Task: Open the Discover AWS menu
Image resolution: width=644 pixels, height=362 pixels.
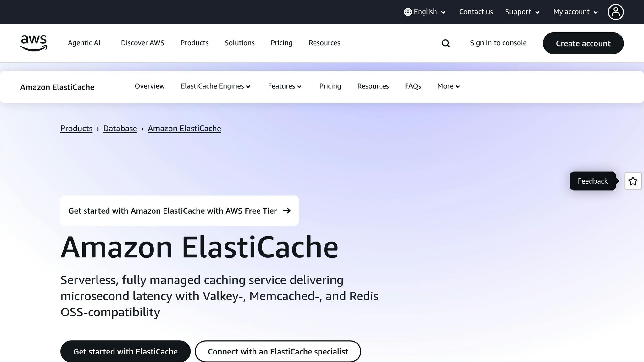Action: (142, 43)
